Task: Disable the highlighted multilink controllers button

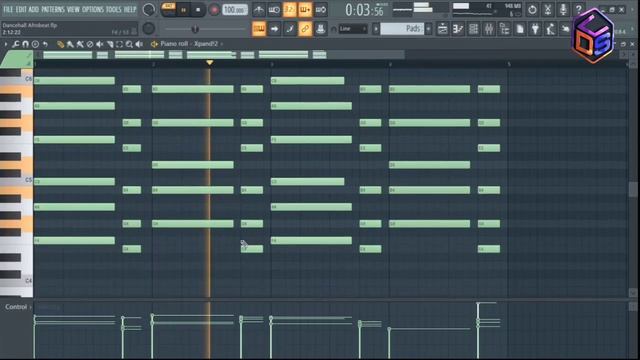Action: coord(305,29)
